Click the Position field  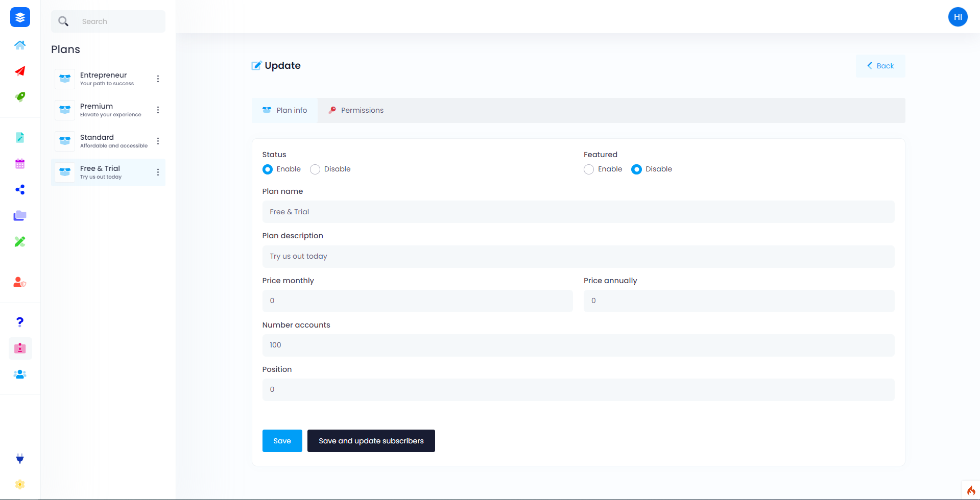pyautogui.click(x=578, y=389)
